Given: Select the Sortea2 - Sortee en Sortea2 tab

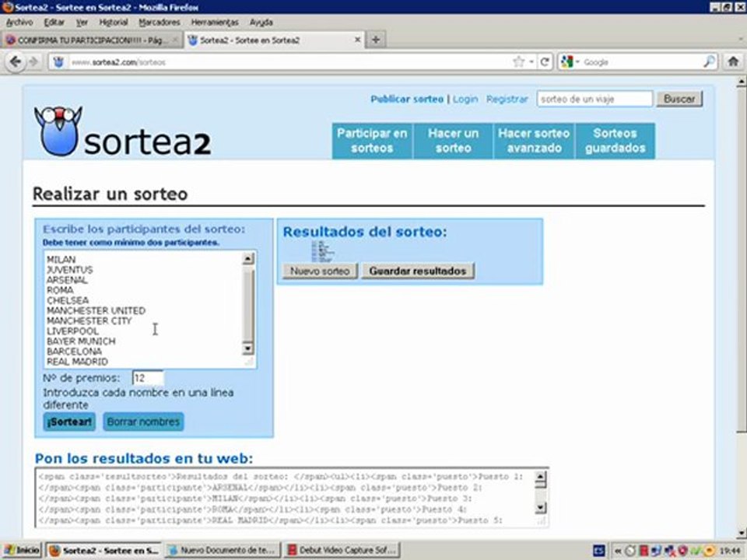Looking at the screenshot, I should click(275, 40).
